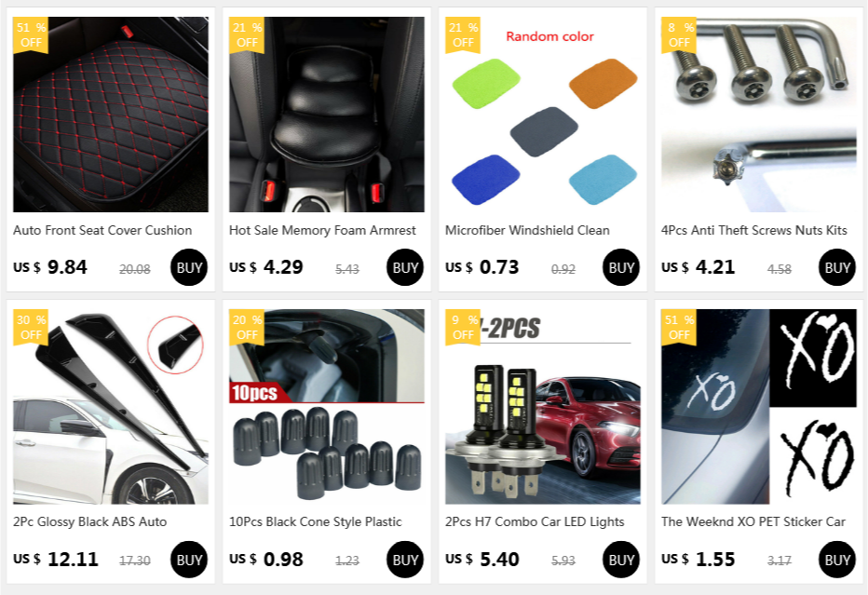Open the black armrest pad product image

point(327,114)
